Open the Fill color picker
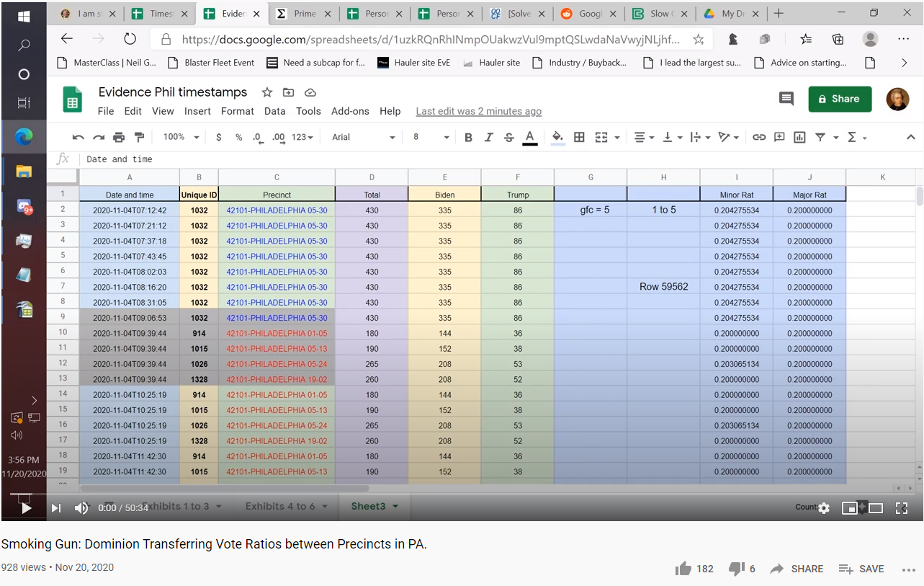 pos(557,137)
